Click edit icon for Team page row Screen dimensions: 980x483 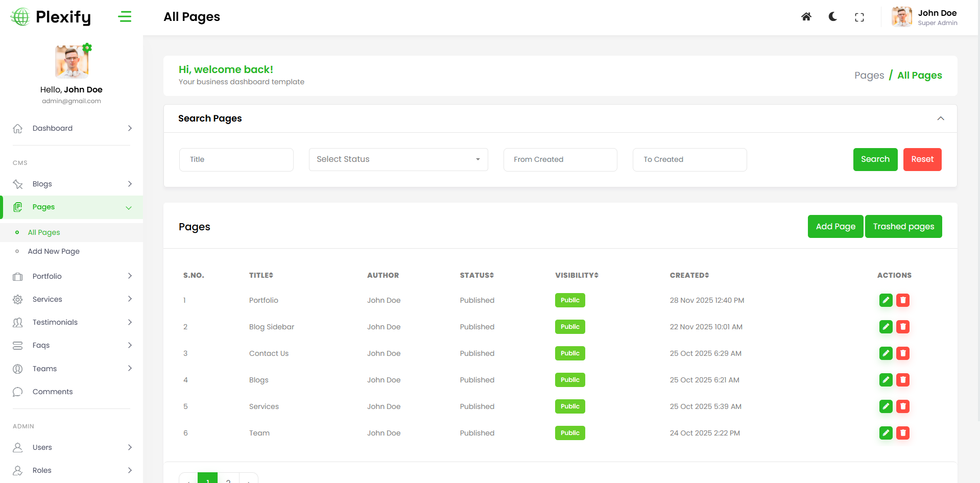(886, 433)
